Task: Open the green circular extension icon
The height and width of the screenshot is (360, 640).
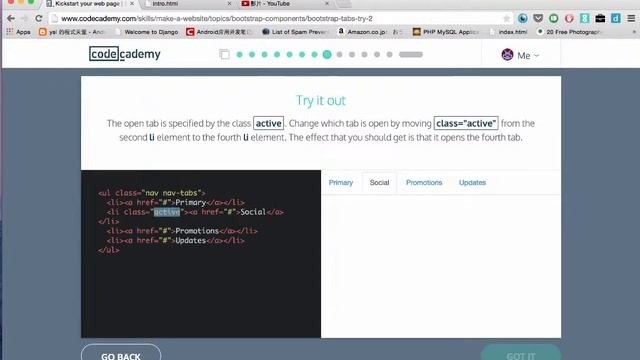Action: coord(553,18)
